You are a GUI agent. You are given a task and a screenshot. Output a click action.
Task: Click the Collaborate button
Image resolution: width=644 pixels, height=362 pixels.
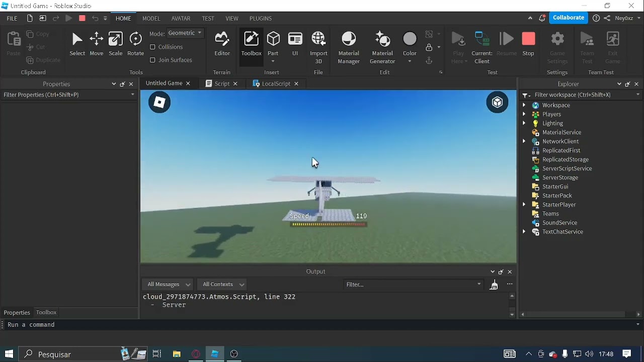coord(569,18)
